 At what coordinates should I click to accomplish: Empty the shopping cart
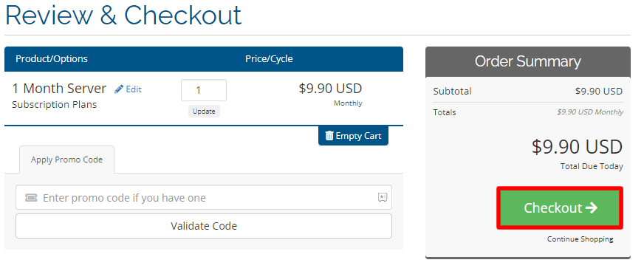tap(353, 136)
